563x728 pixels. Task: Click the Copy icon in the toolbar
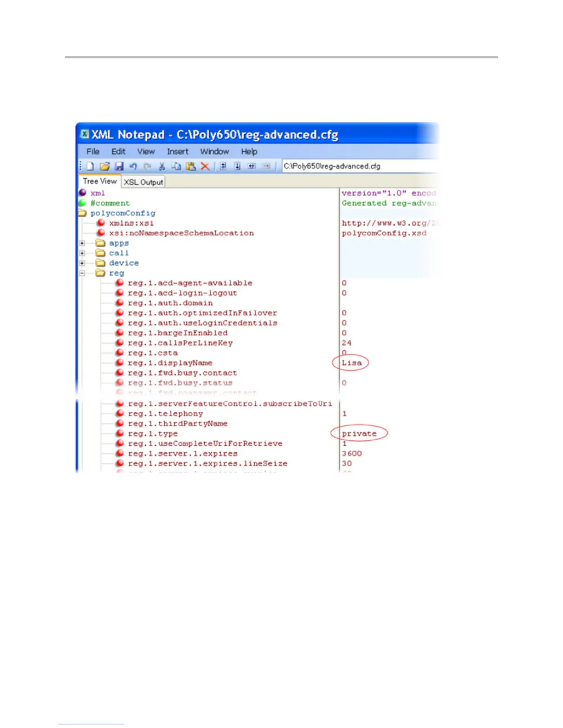coord(176,166)
